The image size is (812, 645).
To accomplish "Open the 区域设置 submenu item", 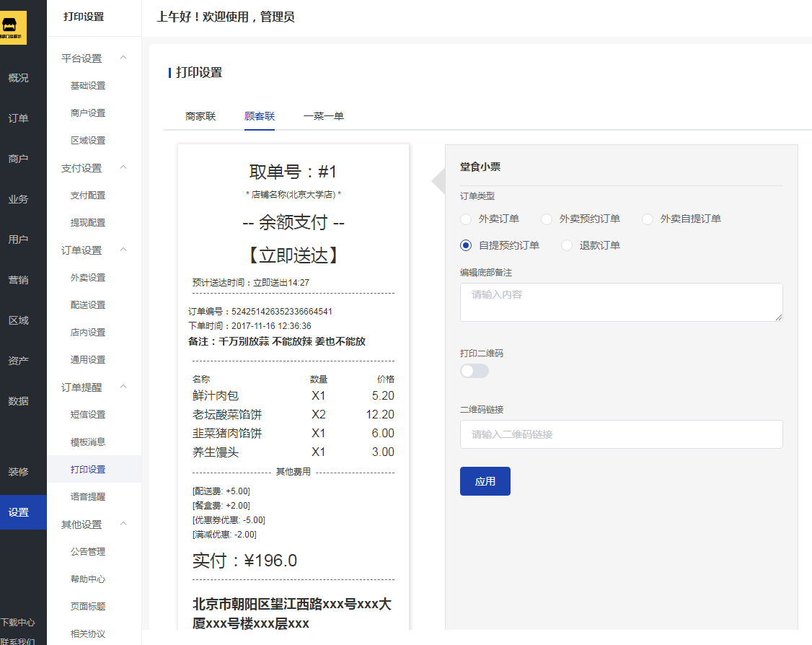I will (x=88, y=141).
